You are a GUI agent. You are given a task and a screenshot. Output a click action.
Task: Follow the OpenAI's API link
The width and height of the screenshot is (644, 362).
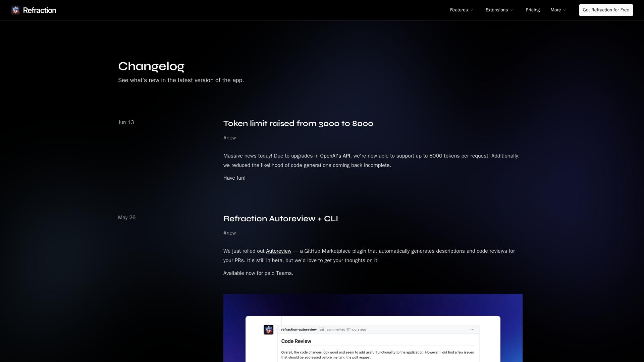(335, 156)
